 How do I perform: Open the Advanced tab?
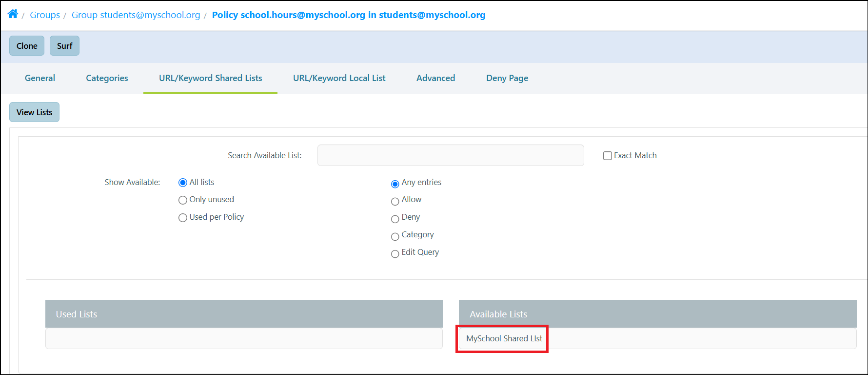click(435, 78)
